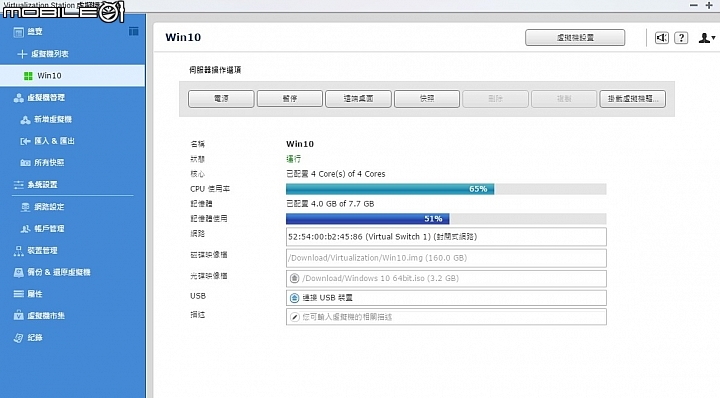The height and width of the screenshot is (398, 720).
Task: Select the Win10 virtual machine in sidebar
Action: 72,76
